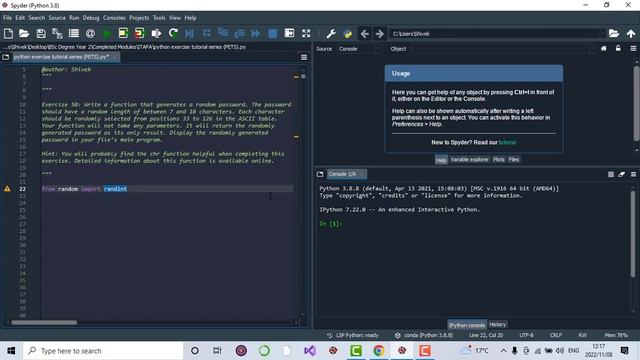
Task: Toggle fullscreen mode icon
Action: point(306,33)
